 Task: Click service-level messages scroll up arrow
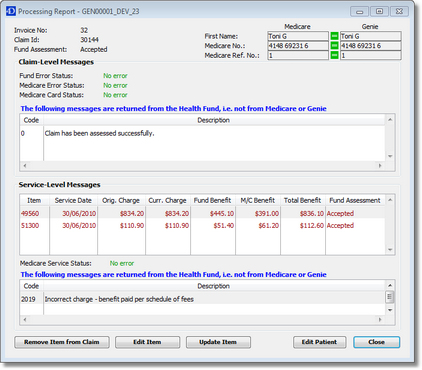coord(390,285)
